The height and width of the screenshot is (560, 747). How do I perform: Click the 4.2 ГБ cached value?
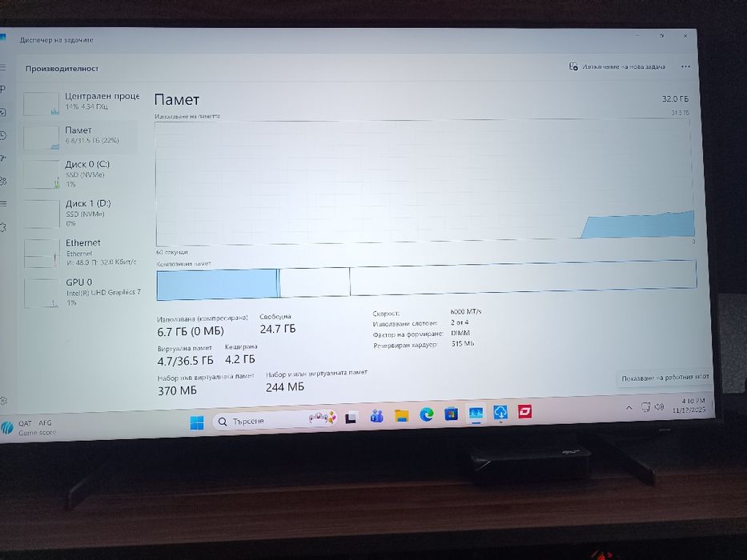coord(240,359)
